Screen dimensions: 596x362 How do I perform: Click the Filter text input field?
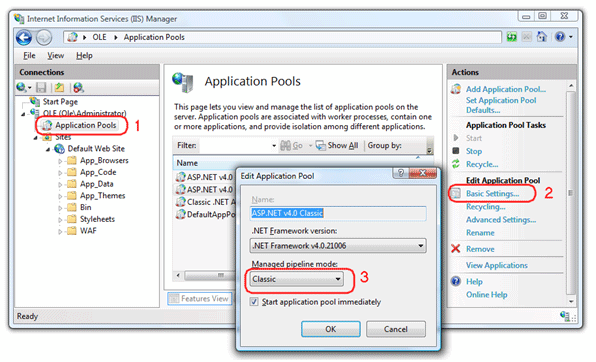pos(236,146)
